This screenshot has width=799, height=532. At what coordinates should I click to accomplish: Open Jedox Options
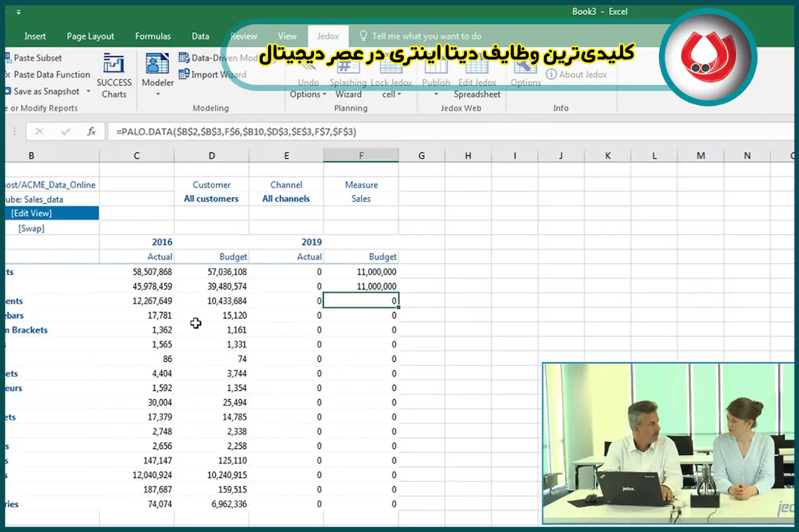coord(525,74)
